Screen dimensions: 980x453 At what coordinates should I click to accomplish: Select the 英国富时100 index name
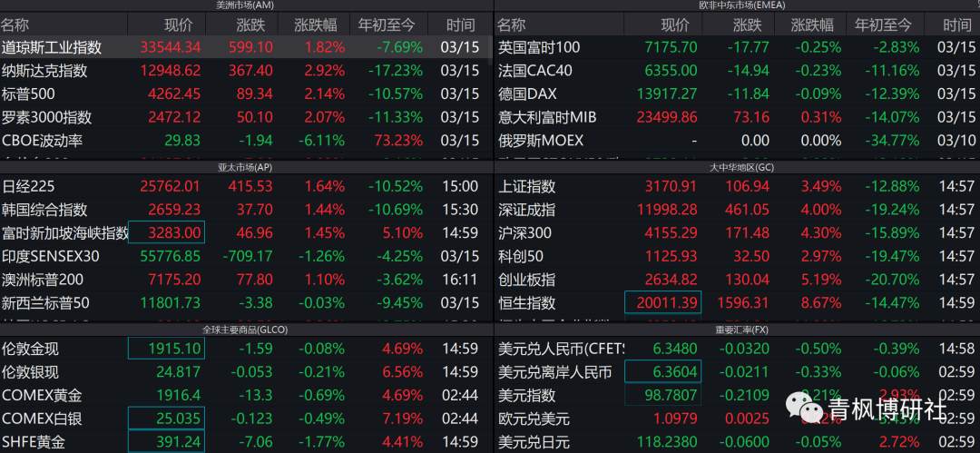coord(539,47)
